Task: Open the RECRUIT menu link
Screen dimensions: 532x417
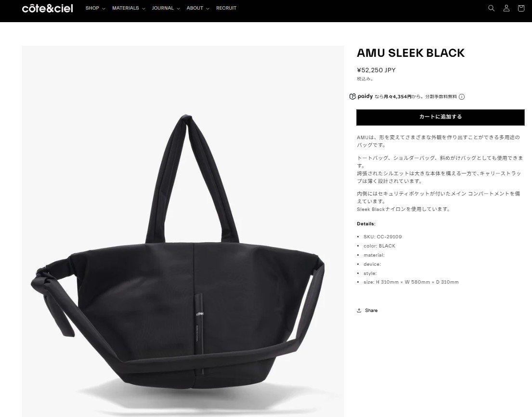Action: 226,8
